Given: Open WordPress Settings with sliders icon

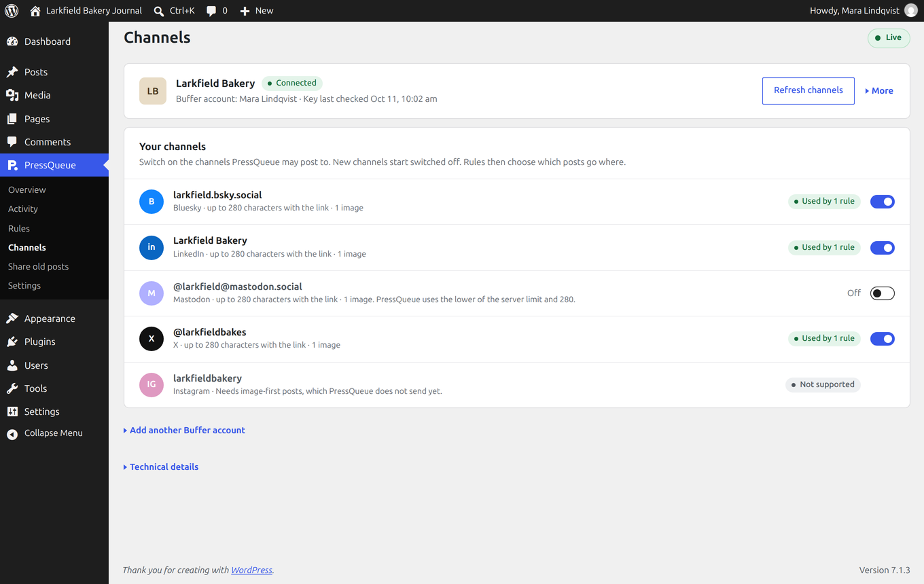Looking at the screenshot, I should point(54,412).
